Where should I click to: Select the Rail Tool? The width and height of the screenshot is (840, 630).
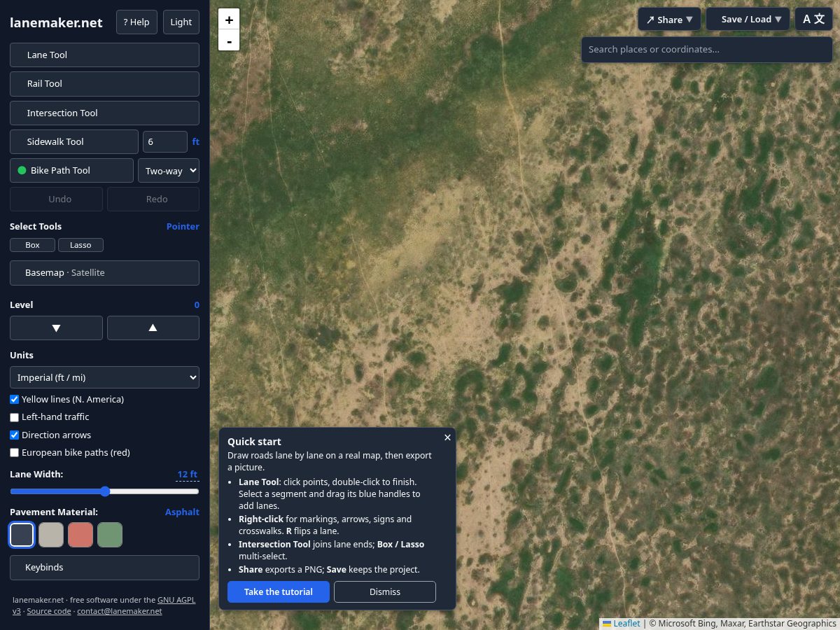click(104, 83)
